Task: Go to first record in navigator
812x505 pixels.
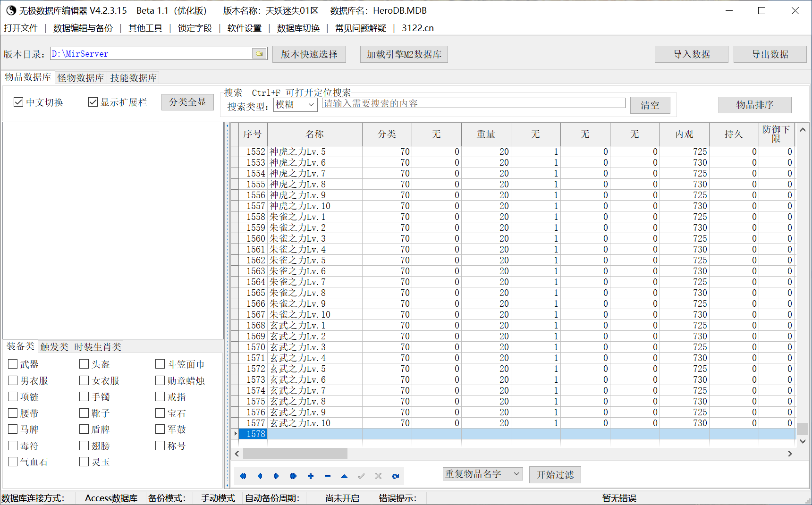Action: 243,476
